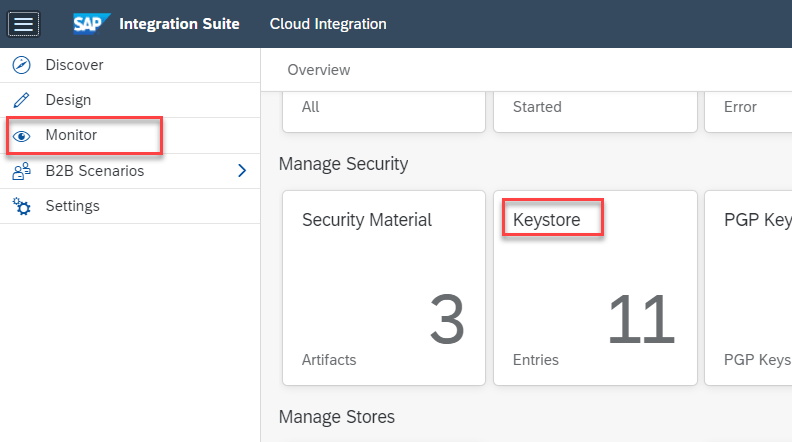Expand the B2B Scenarios chevron arrow

click(241, 171)
